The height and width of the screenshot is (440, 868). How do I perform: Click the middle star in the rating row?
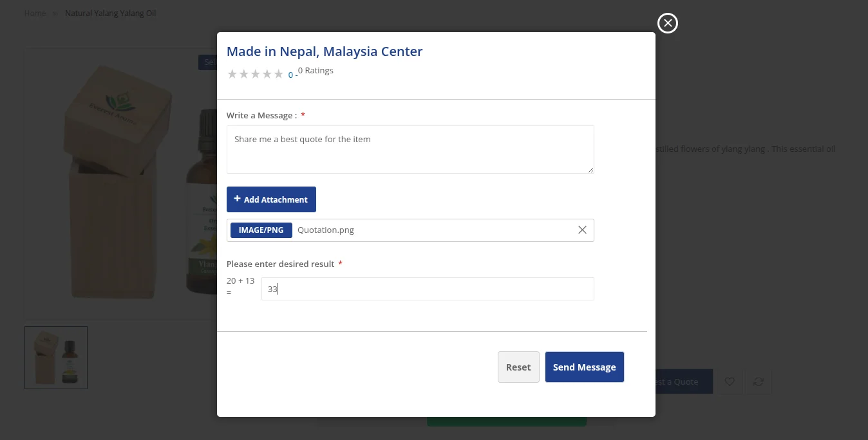(x=255, y=74)
